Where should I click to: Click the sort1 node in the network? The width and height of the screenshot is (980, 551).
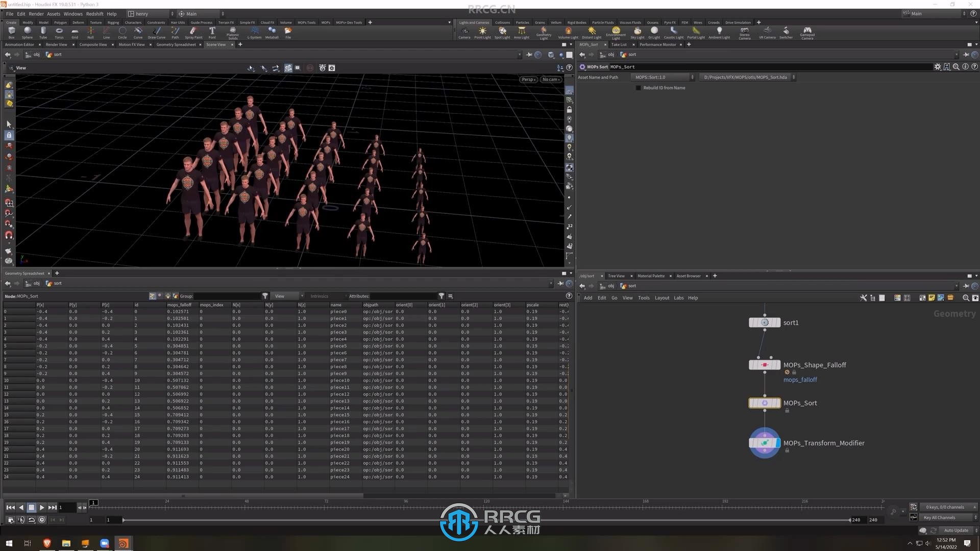[764, 322]
